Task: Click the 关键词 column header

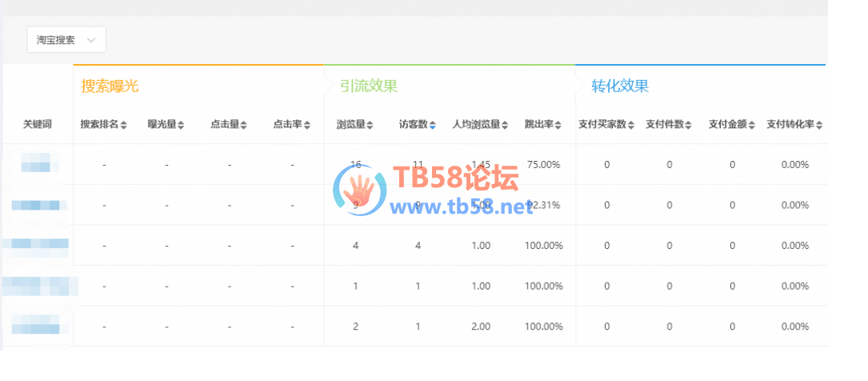Action: point(38,125)
